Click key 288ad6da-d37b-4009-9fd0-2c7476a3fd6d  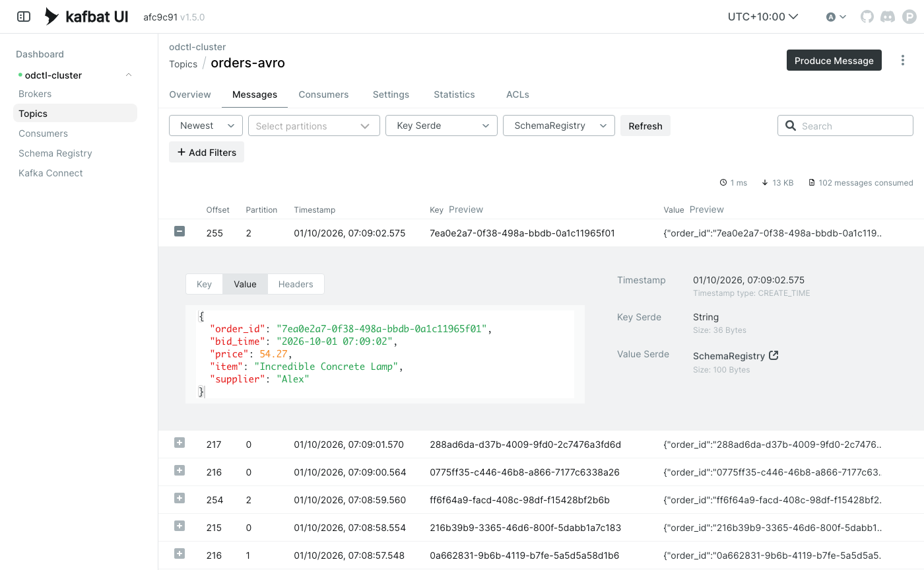[x=525, y=445]
